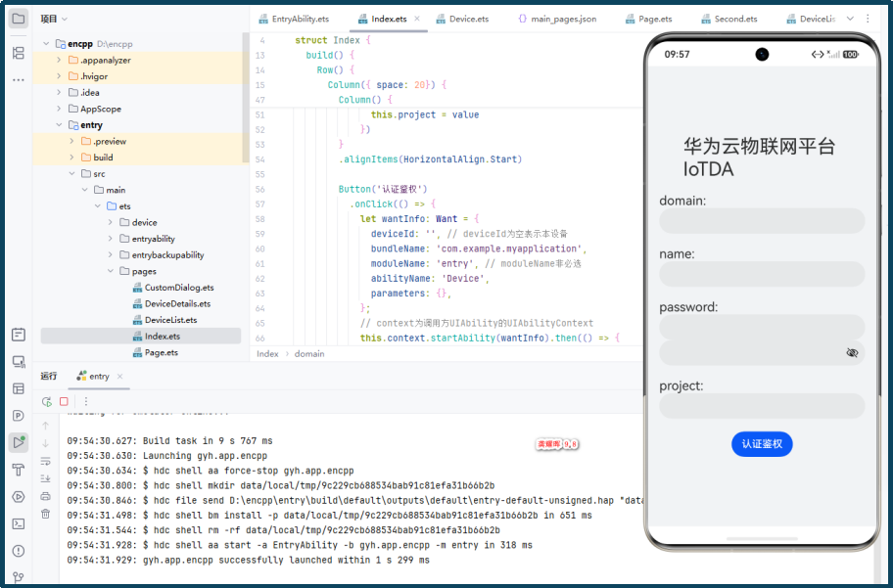
Task: Click the sidebar icon just above the Run icon
Action: coord(19,416)
